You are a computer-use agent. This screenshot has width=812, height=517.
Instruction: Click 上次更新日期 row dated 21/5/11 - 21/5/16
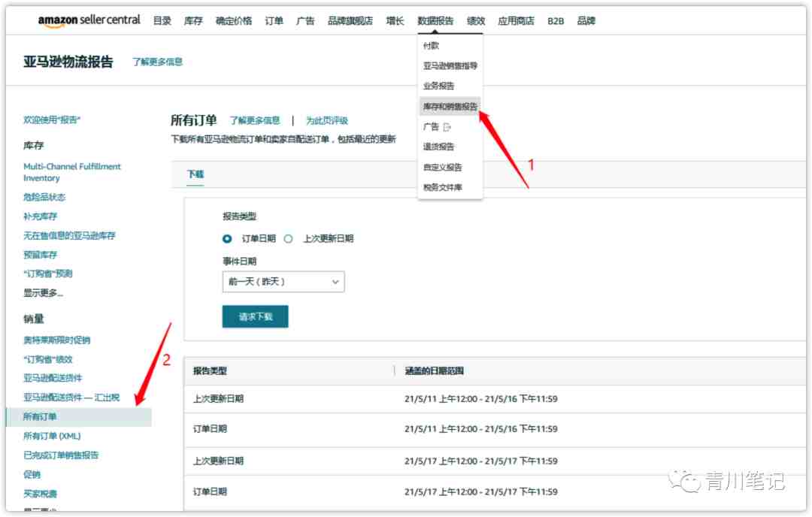(495, 399)
